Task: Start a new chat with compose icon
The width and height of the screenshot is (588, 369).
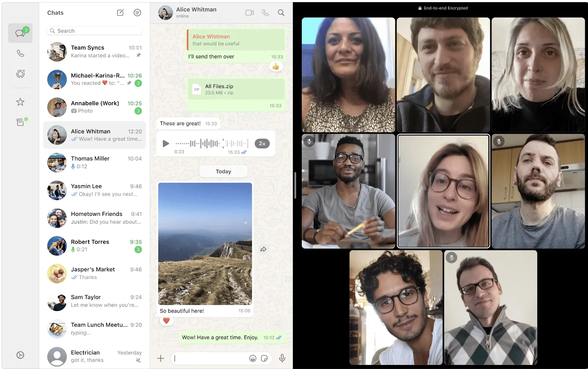Action: (121, 13)
